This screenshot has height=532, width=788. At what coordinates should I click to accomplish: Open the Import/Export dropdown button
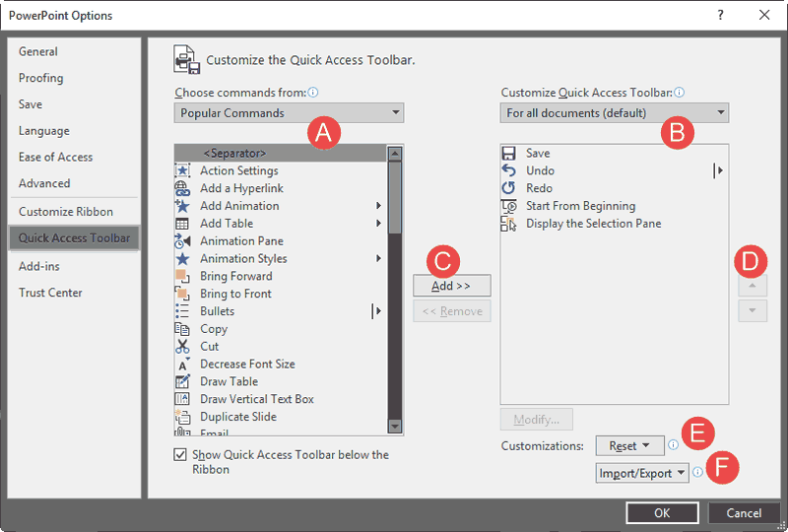tap(642, 473)
